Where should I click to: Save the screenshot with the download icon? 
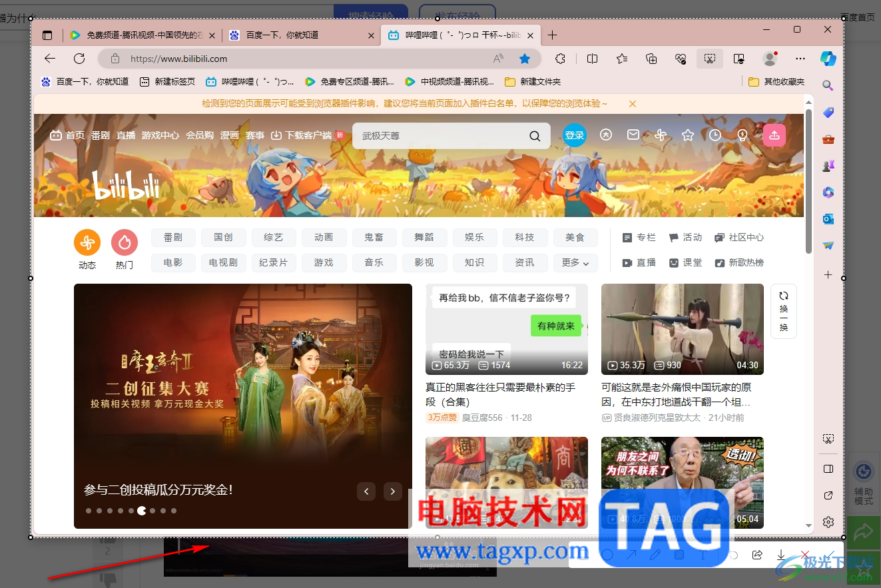tap(781, 555)
